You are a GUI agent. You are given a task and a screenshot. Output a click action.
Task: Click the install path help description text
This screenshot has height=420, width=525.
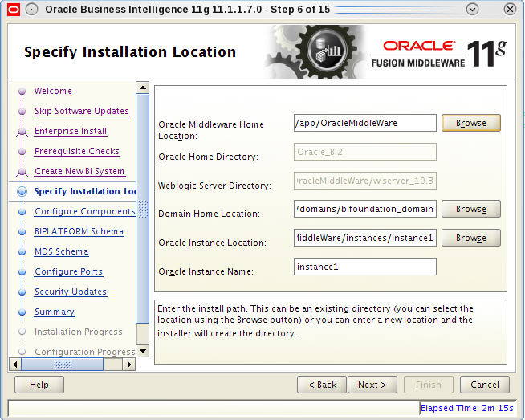315,321
